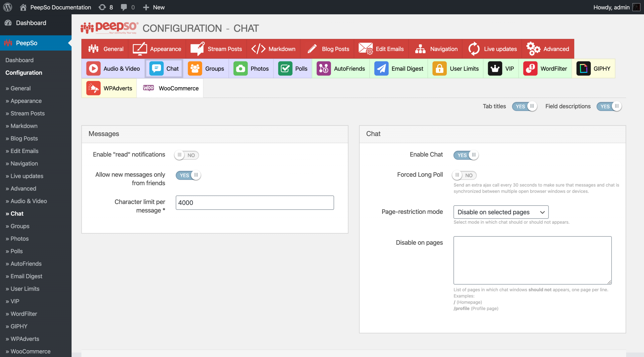Open sidebar » Audio & Video
Viewport: 644px width, 357px height.
26,201
